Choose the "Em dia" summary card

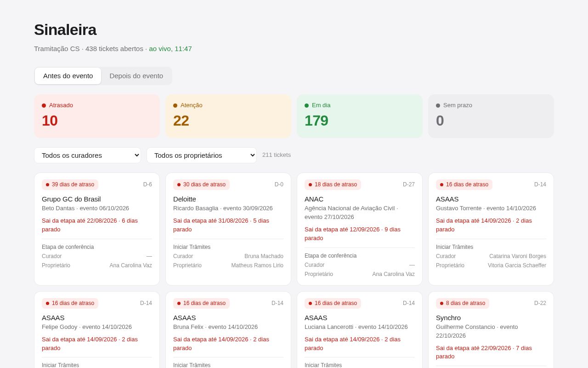(360, 116)
